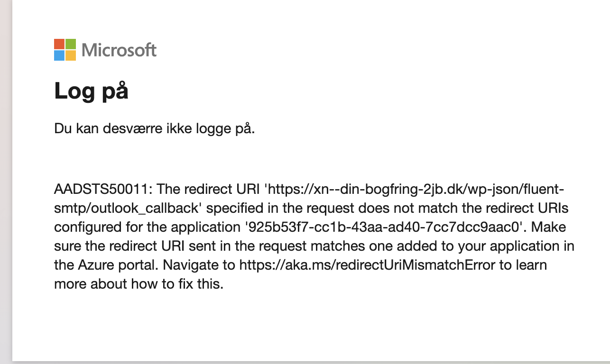610x364 pixels.
Task: Open the aka.ms/redirectUriMismatchError link
Action: (367, 265)
